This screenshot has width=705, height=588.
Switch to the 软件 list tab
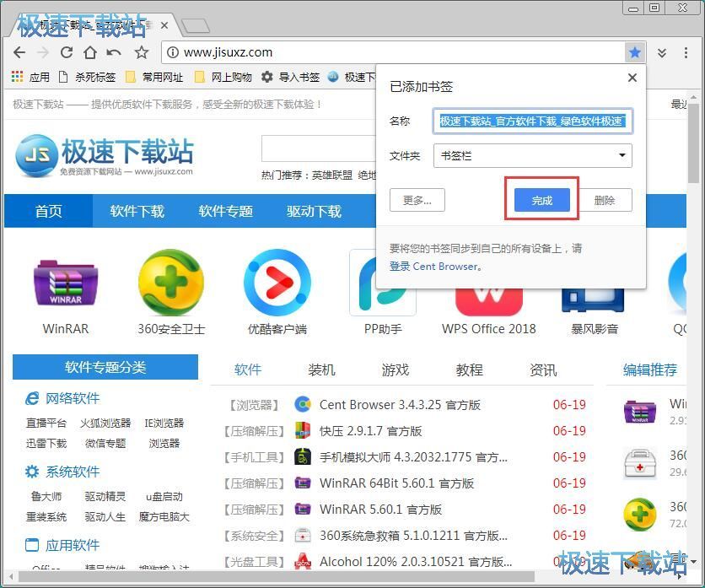(247, 370)
